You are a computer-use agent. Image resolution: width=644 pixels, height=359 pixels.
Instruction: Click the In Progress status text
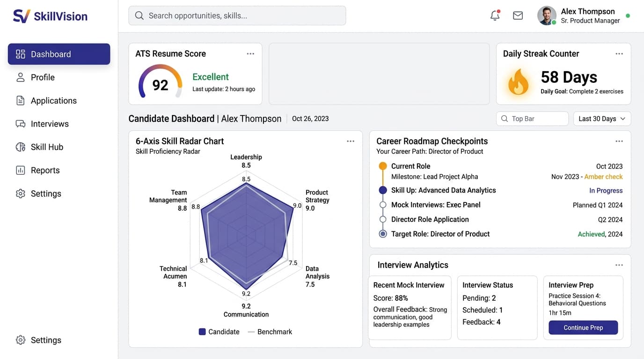[x=606, y=191]
